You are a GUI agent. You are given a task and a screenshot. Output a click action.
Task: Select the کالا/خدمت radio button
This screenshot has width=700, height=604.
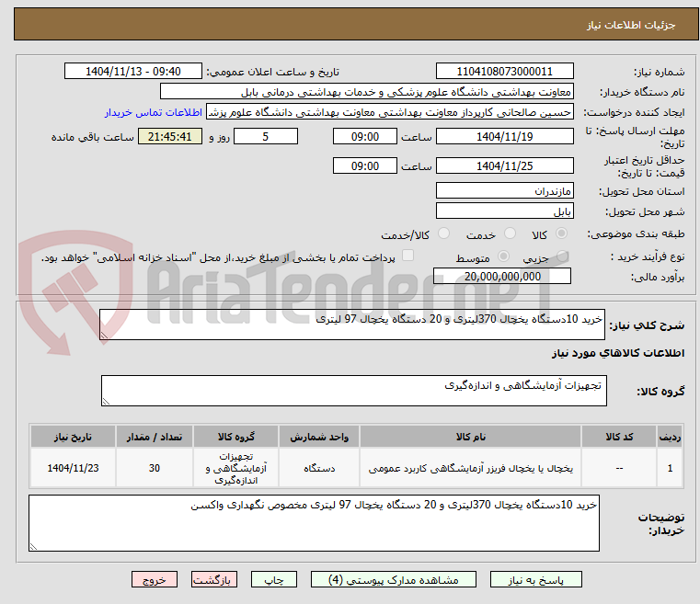pyautogui.click(x=443, y=233)
